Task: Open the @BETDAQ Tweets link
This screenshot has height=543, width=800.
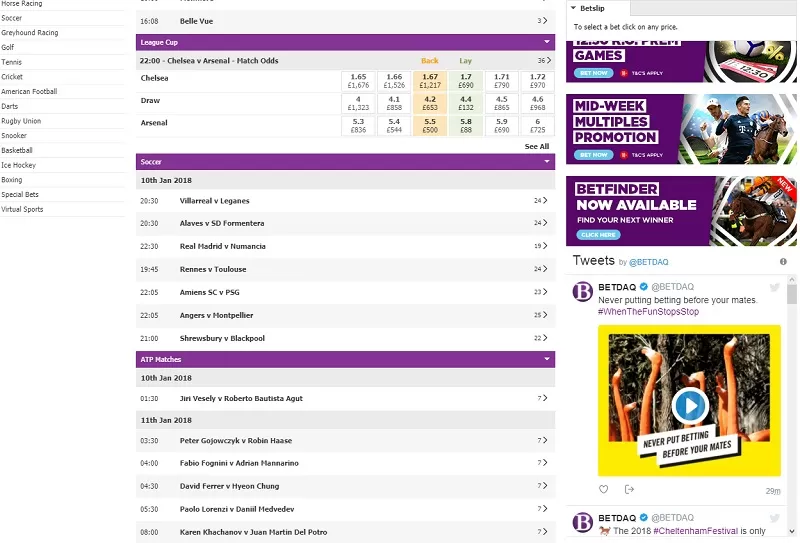Action: (648, 262)
